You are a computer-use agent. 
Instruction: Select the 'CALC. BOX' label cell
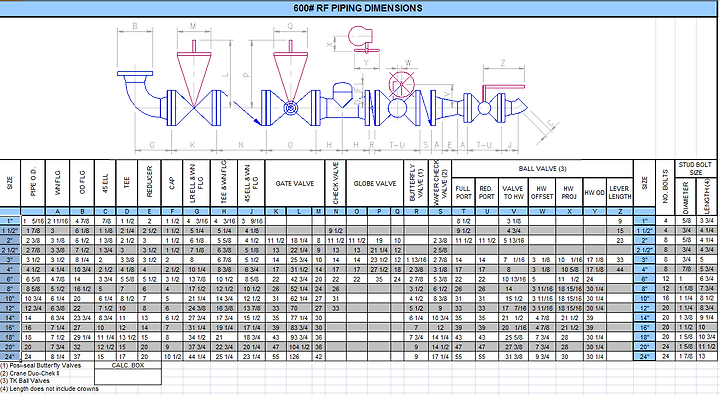point(128,365)
